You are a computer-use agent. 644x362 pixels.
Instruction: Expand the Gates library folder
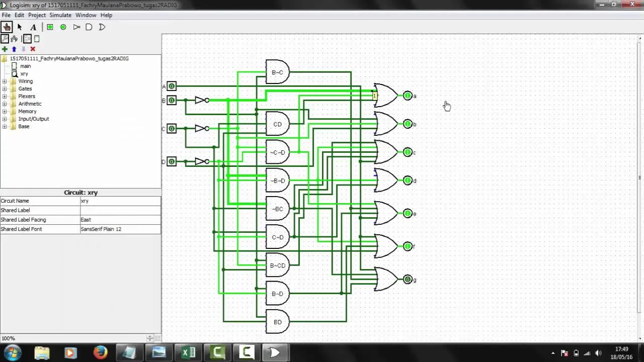pos(5,88)
